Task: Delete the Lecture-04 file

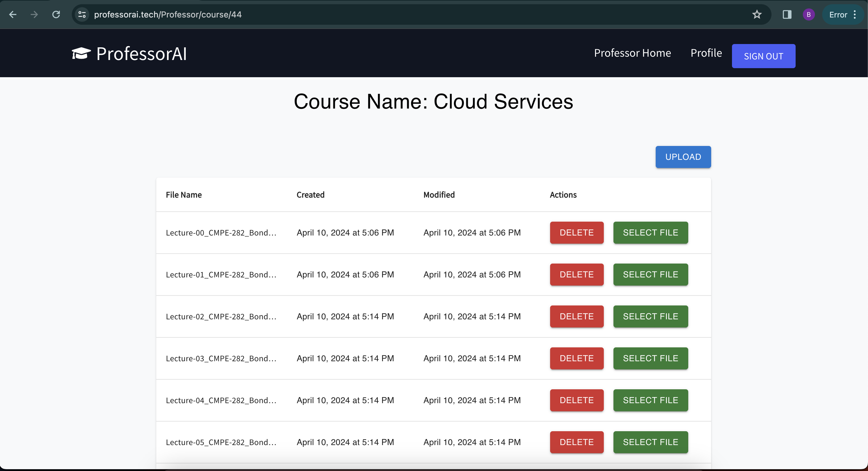Action: pyautogui.click(x=576, y=400)
